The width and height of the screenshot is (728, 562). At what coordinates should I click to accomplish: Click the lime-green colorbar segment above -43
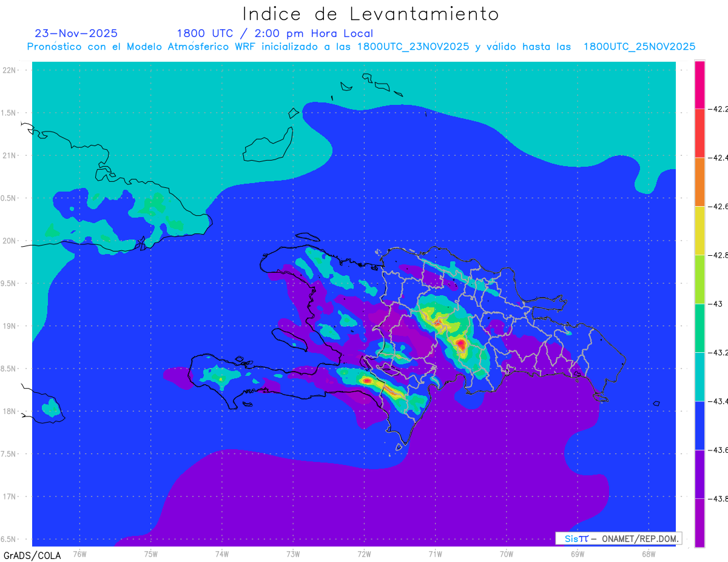tap(699, 279)
